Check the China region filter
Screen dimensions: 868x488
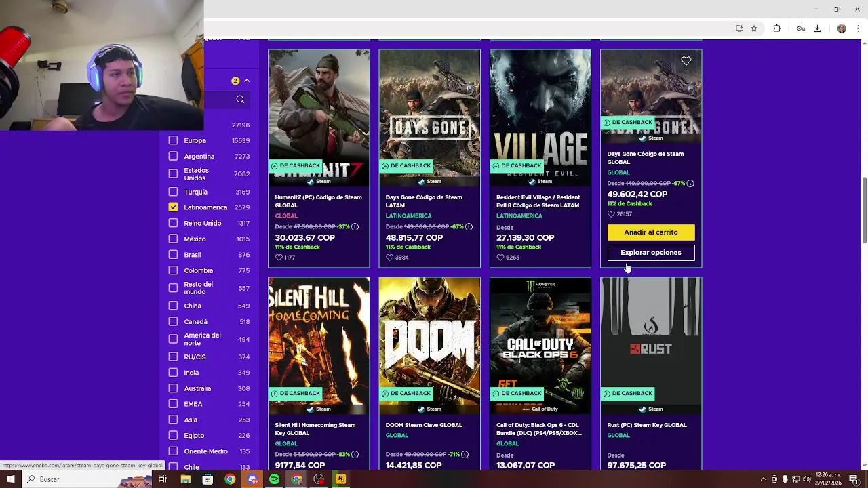pyautogui.click(x=173, y=306)
